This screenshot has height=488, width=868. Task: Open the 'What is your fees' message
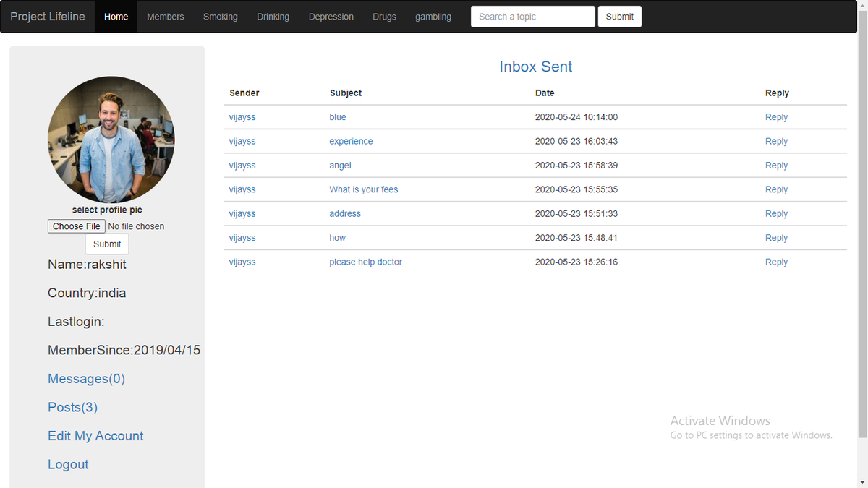364,189
